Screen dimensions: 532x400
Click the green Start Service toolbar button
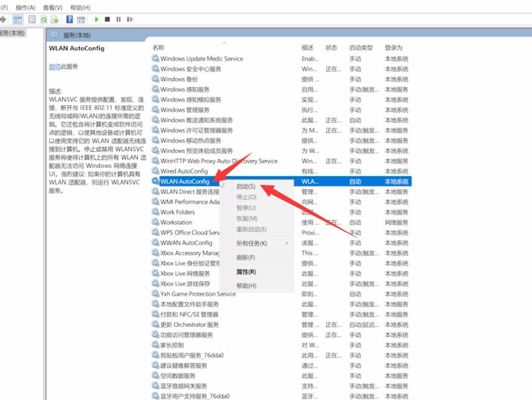click(x=97, y=19)
